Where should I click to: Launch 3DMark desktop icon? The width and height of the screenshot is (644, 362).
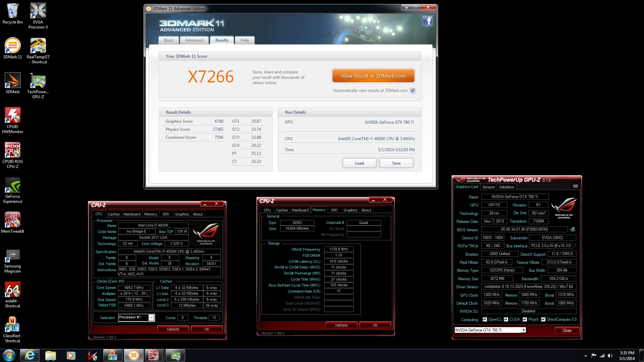tap(12, 83)
